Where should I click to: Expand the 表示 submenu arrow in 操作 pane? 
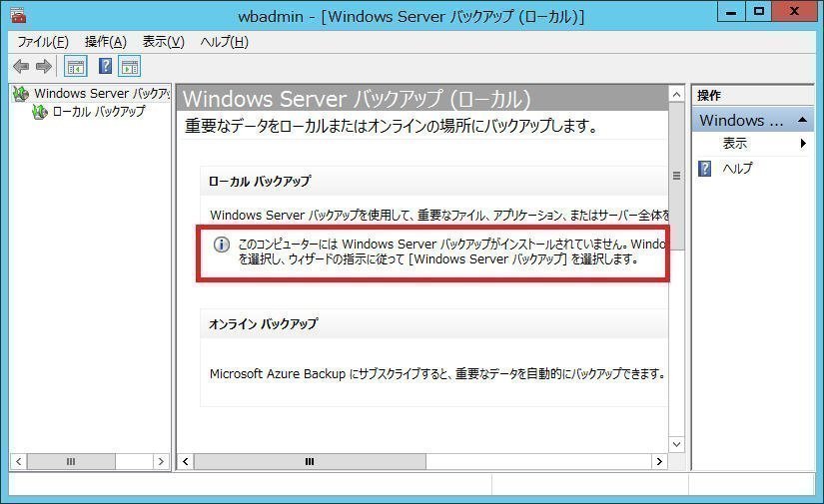click(803, 143)
